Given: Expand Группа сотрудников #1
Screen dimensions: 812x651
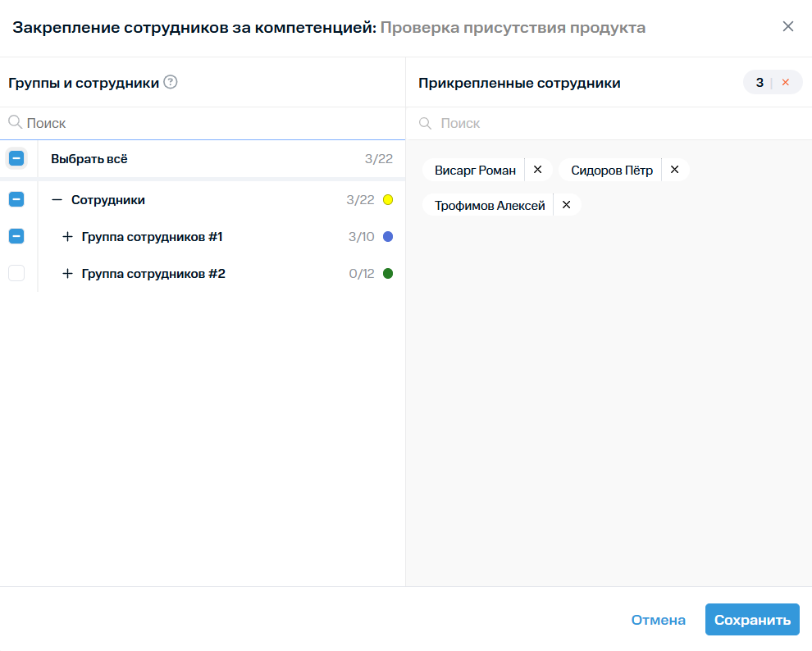Looking at the screenshot, I should (x=68, y=237).
